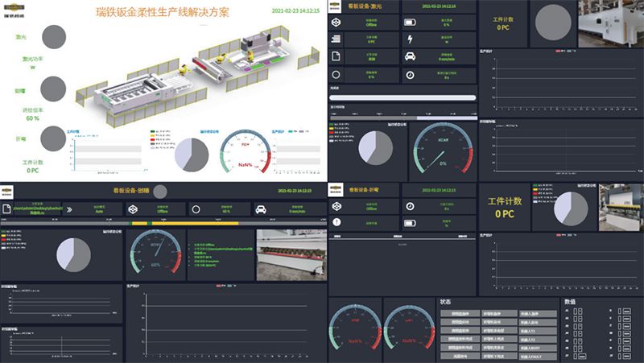Click the clock icon in the bending panel
Screen dimensions: 644x363
pyautogui.click(x=411, y=207)
